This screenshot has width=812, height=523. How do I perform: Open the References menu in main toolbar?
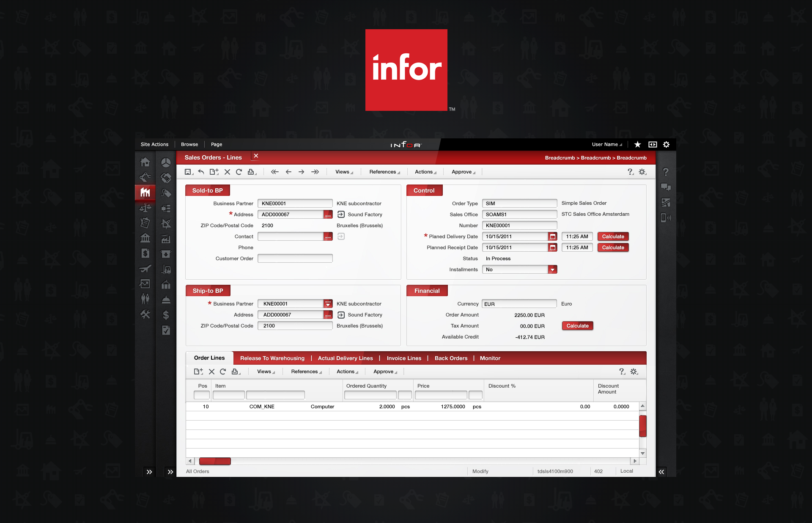click(x=384, y=172)
